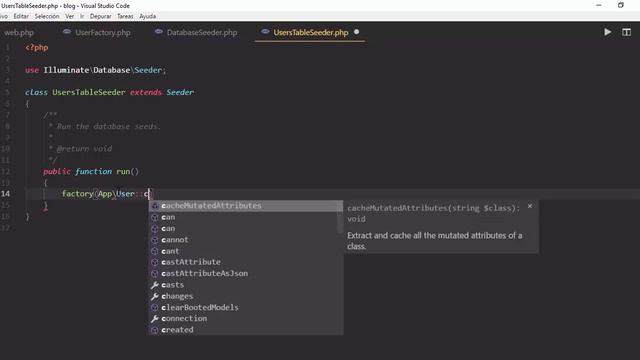
Task: Open the web.php tab
Action: pyautogui.click(x=19, y=33)
